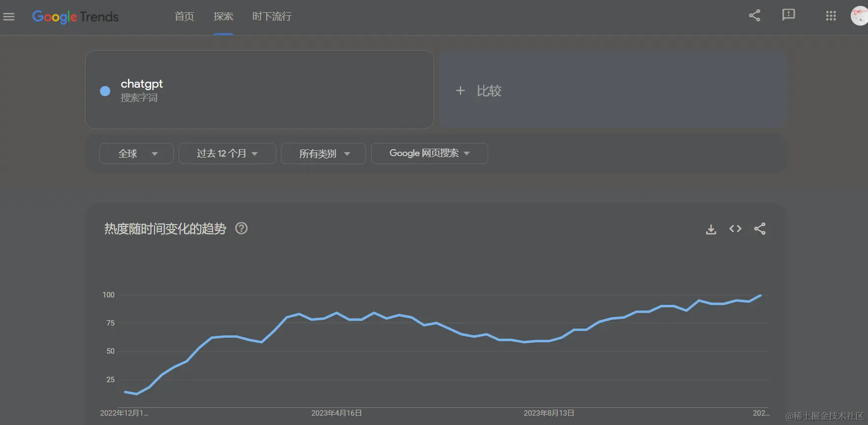Viewport: 868px width, 425px height.
Task: Click the 2023年8月13日 axis label
Action: pyautogui.click(x=549, y=413)
